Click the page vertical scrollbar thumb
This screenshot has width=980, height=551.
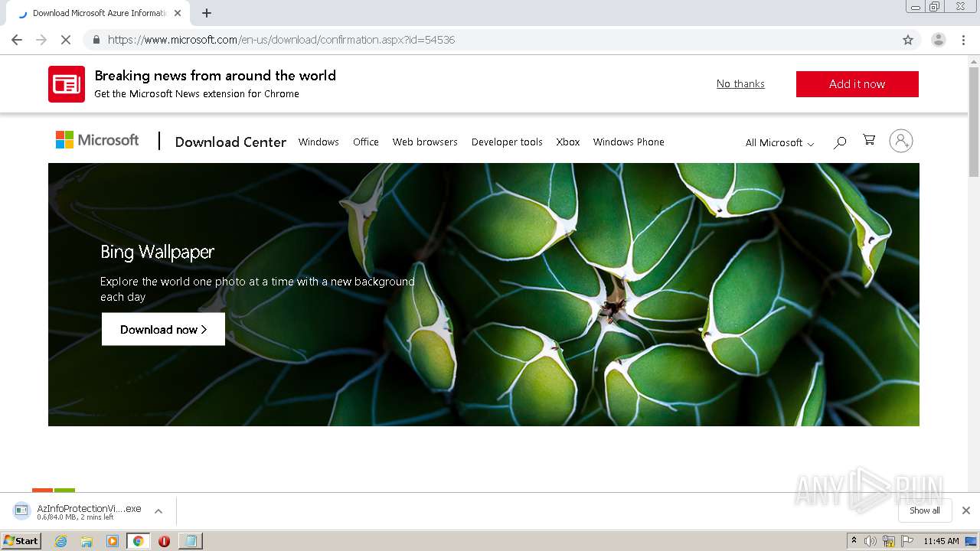click(974, 122)
